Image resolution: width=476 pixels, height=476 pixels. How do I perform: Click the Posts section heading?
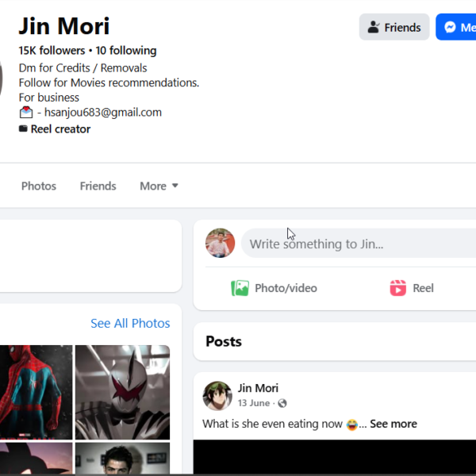(224, 341)
